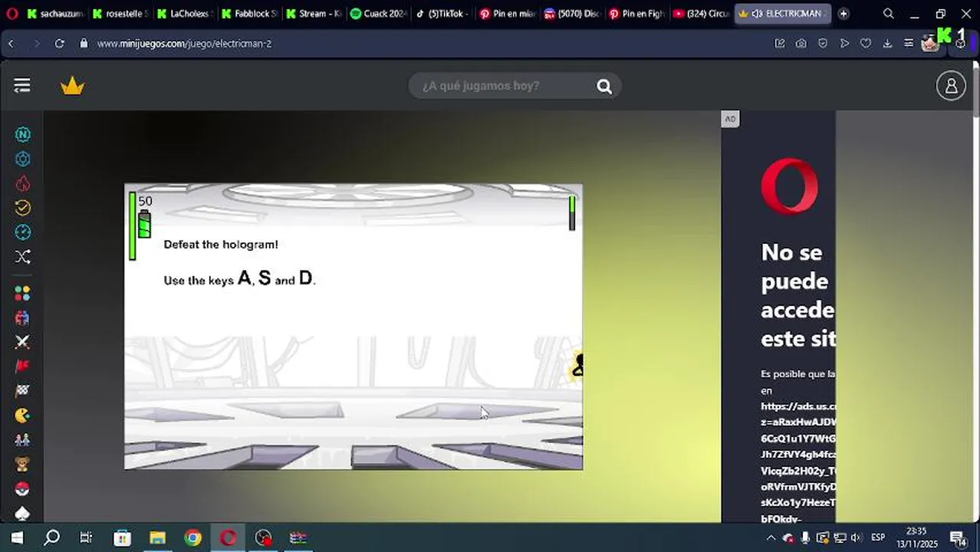980x552 pixels.
Task: Open Windows taskbar search
Action: (51, 537)
